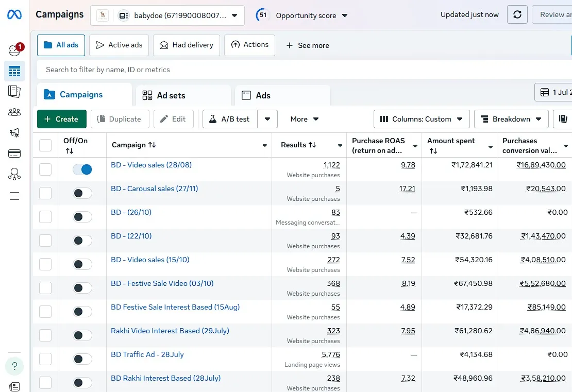The height and width of the screenshot is (392, 572).
Task: Open Campaign column header options arrow
Action: pyautogui.click(x=265, y=145)
